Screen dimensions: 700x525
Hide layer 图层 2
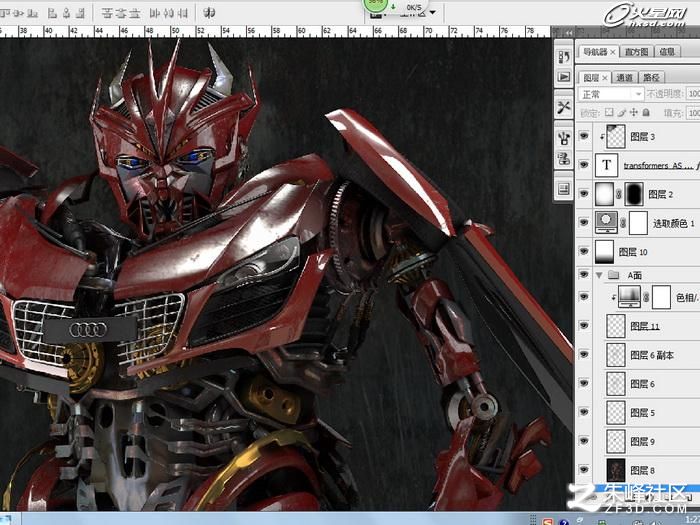584,194
